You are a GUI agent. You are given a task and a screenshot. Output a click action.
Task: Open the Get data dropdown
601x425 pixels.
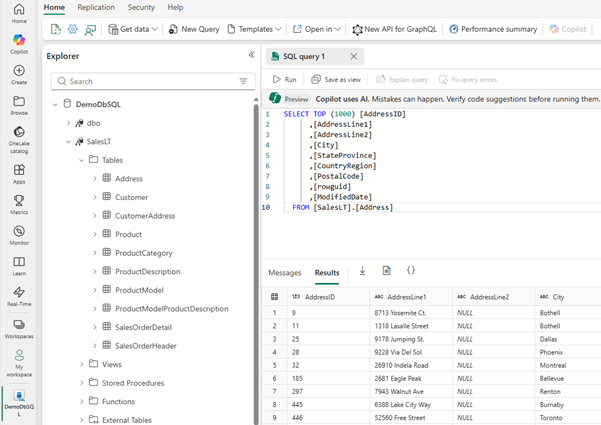click(x=133, y=29)
